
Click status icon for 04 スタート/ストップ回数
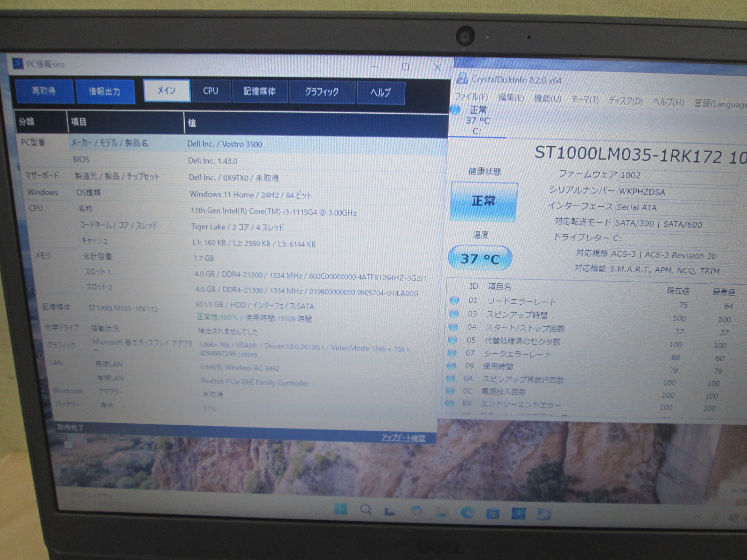tap(453, 327)
